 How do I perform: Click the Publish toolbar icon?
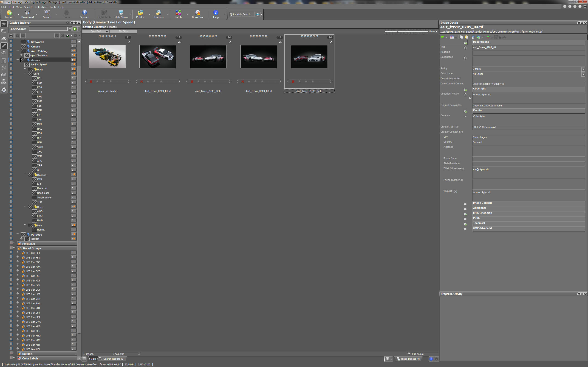click(140, 14)
